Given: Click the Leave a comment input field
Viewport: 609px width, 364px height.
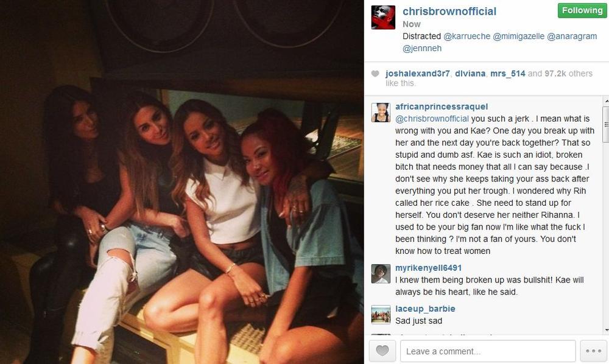Looking at the screenshot, I should tap(488, 351).
